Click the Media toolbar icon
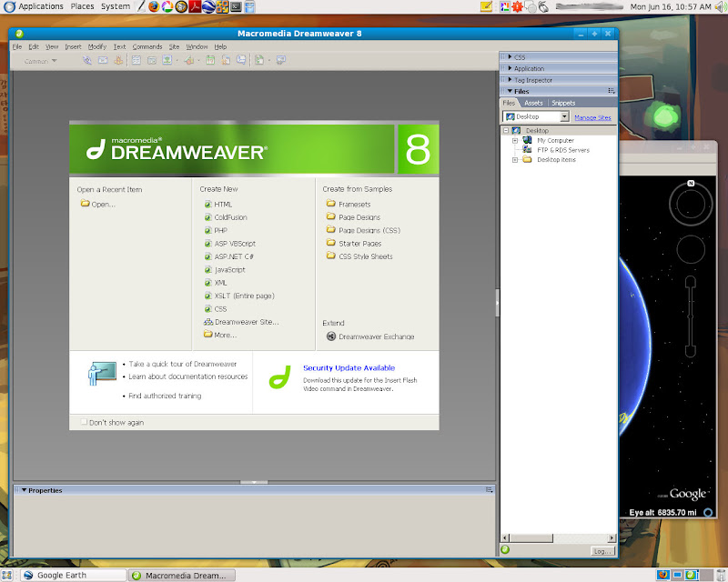This screenshot has height=582, width=728. click(x=189, y=60)
